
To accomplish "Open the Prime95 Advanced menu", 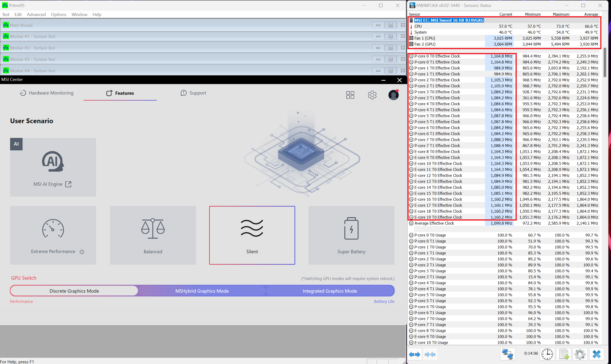I will [x=36, y=15].
